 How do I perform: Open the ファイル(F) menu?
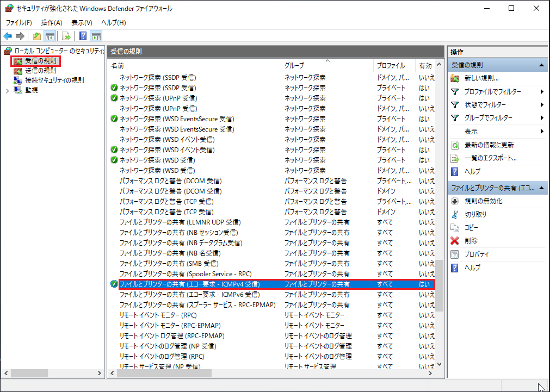pos(19,22)
